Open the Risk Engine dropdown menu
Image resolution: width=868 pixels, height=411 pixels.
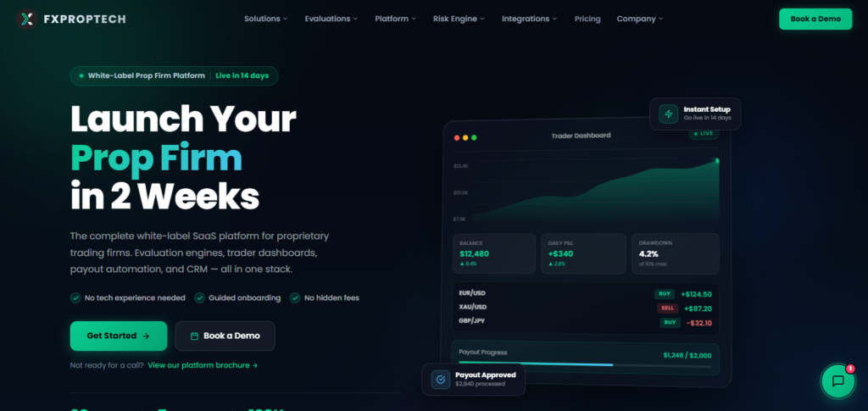tap(459, 19)
